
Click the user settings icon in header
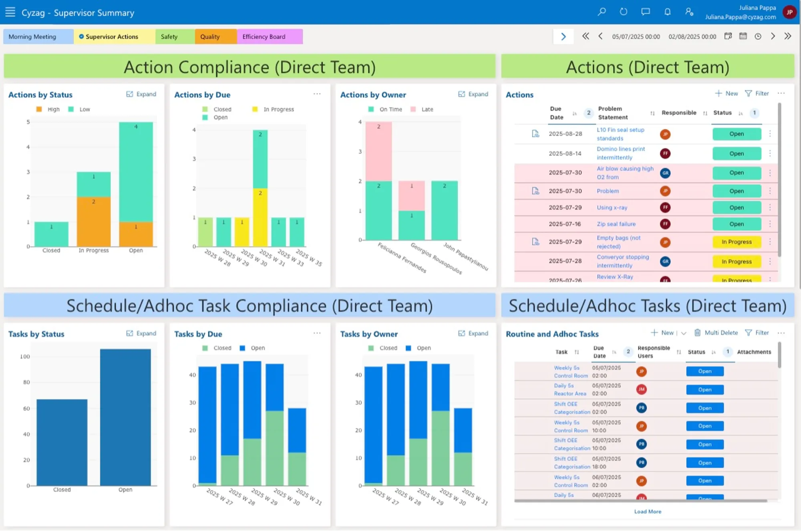click(x=689, y=12)
